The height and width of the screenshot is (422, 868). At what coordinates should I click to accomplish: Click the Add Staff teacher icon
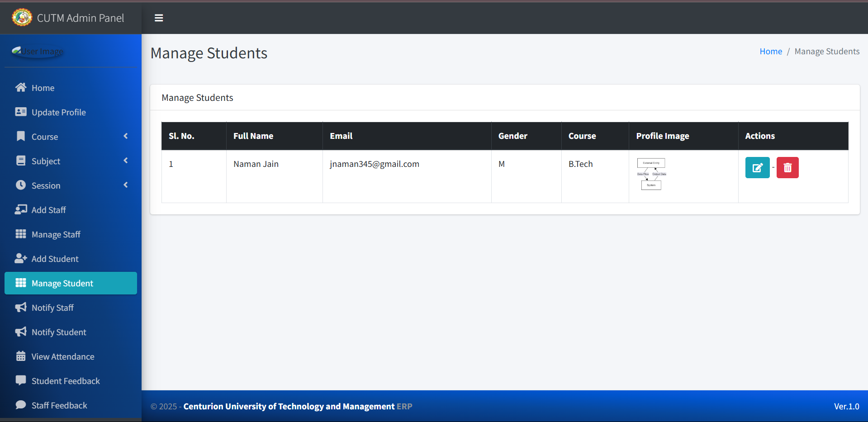pyautogui.click(x=21, y=209)
